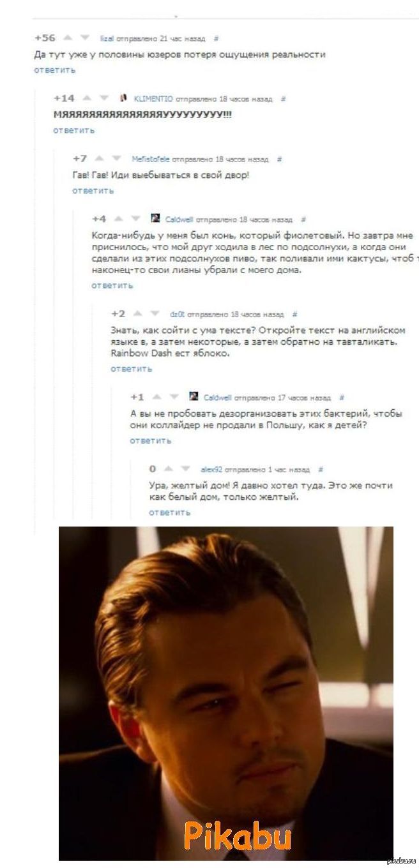This screenshot has height=868, width=419.
Task: Upvote lizal's comment with the up arrow
Action: click(68, 37)
